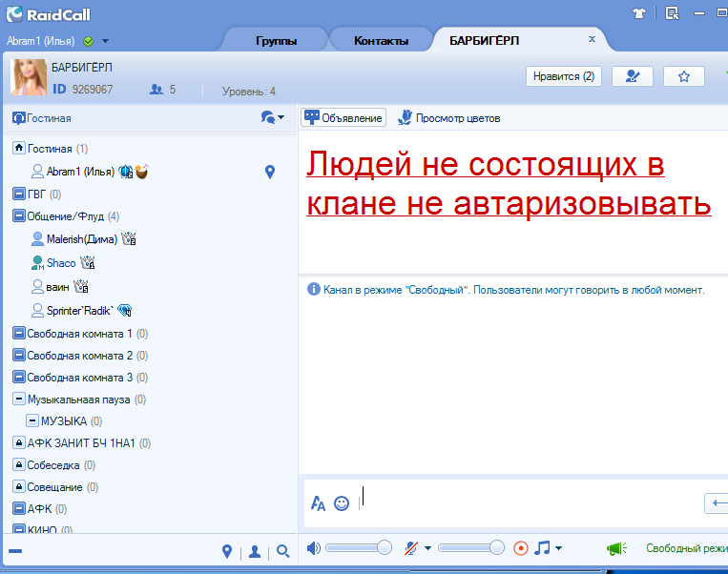
Task: Click the RaidCall logo
Action: [x=48, y=14]
